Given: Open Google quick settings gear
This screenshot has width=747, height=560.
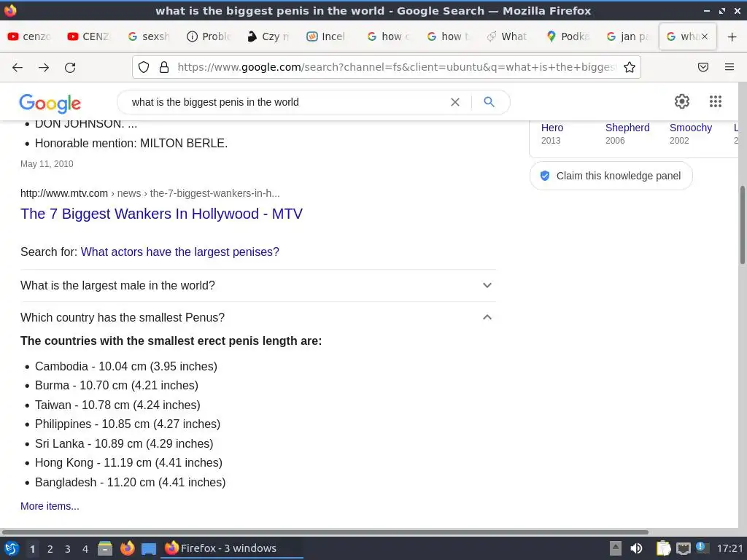Looking at the screenshot, I should click(x=682, y=101).
